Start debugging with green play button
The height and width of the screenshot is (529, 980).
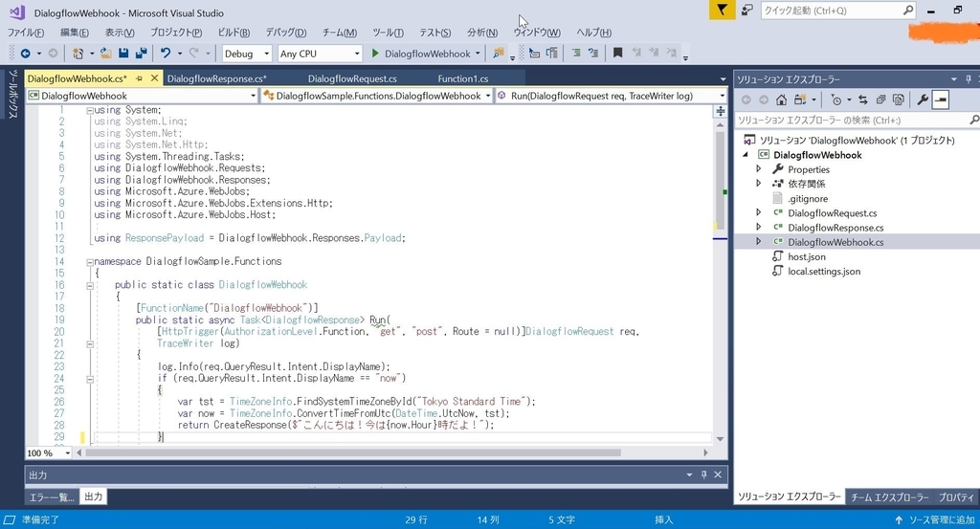pyautogui.click(x=375, y=53)
